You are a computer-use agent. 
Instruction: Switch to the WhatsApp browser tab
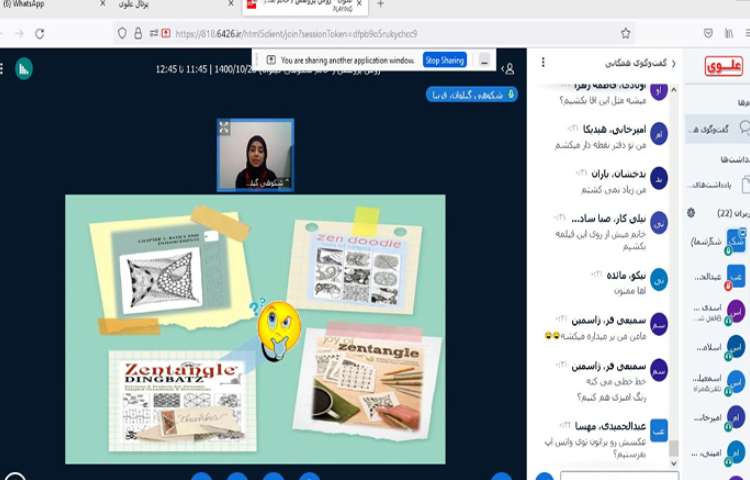click(x=53, y=4)
